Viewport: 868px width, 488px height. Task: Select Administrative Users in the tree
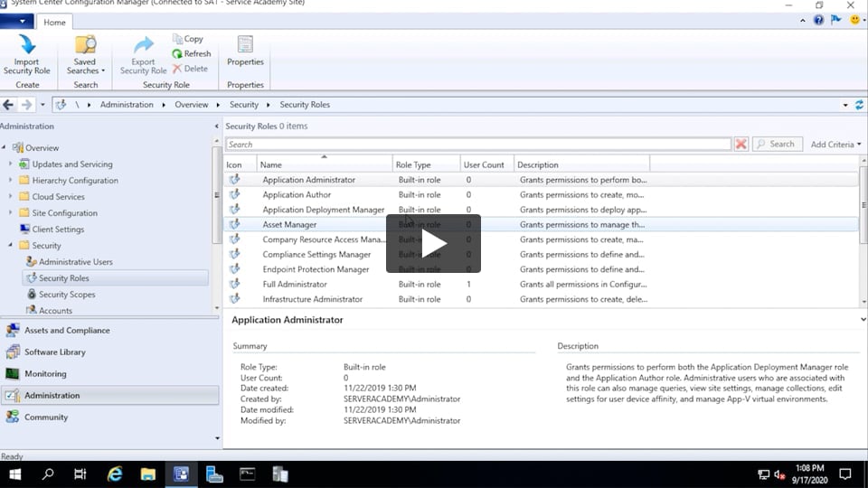(75, 262)
